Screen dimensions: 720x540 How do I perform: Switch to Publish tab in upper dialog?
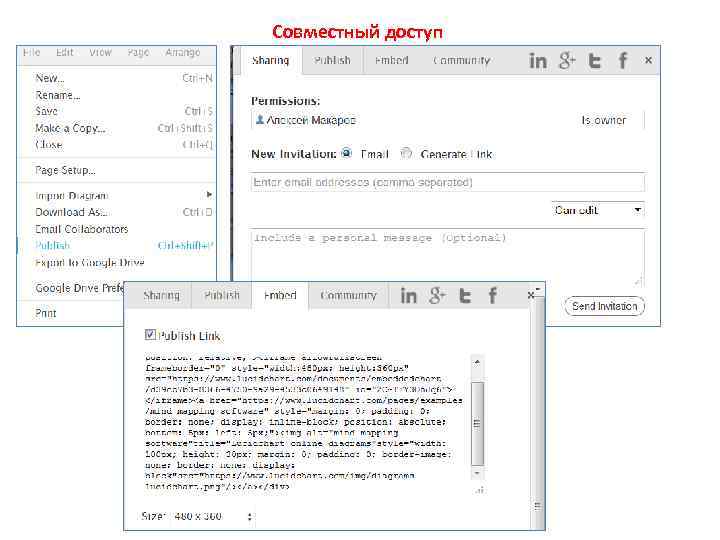332,60
